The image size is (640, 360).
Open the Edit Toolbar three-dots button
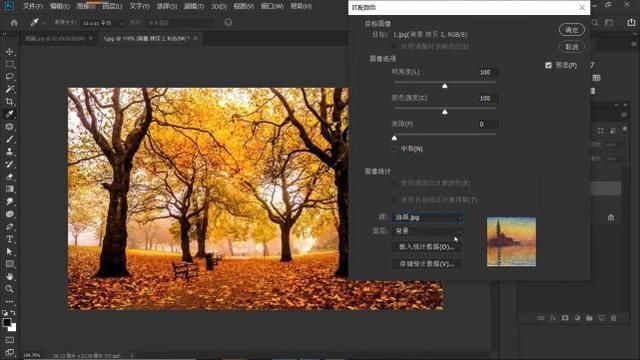pyautogui.click(x=10, y=302)
